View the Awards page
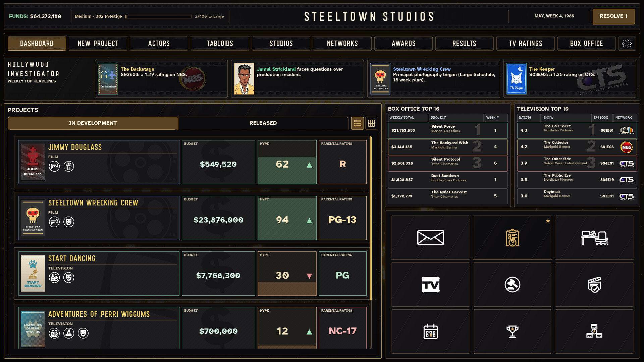644x362 pixels. tap(404, 44)
